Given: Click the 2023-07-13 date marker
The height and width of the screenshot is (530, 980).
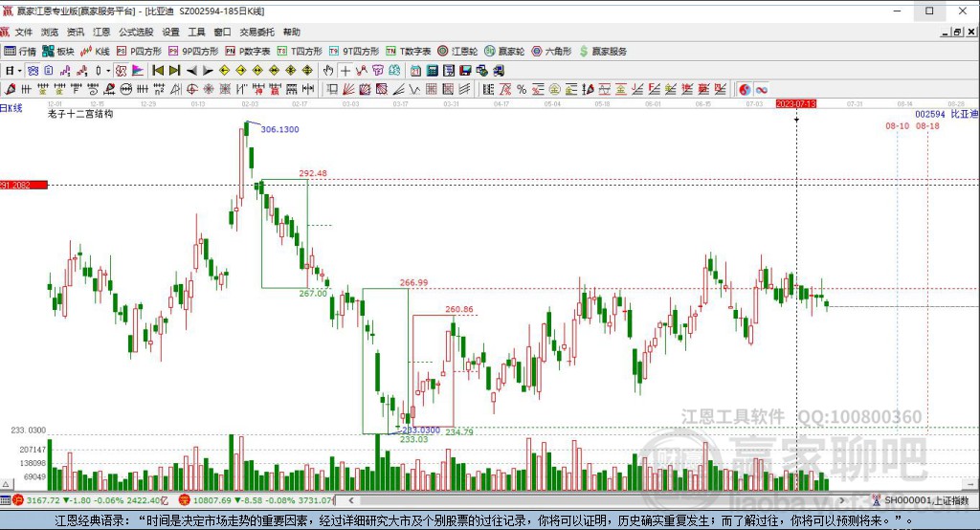Looking at the screenshot, I should tap(795, 103).
